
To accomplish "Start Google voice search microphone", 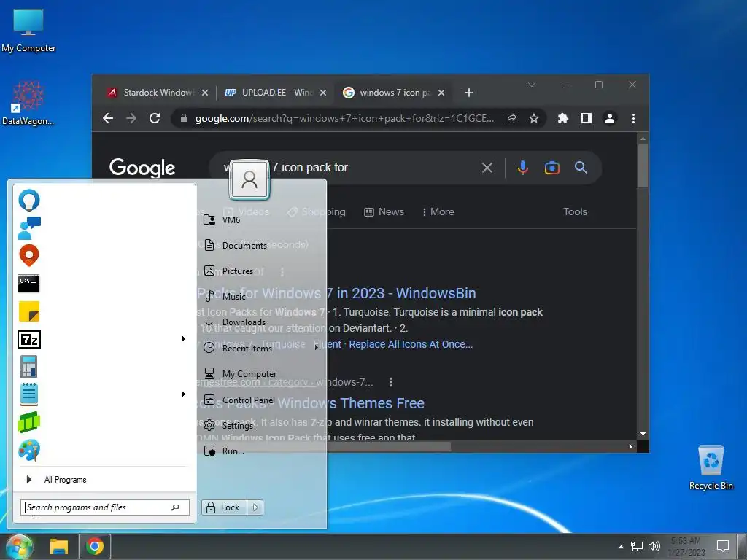I will [x=522, y=168].
